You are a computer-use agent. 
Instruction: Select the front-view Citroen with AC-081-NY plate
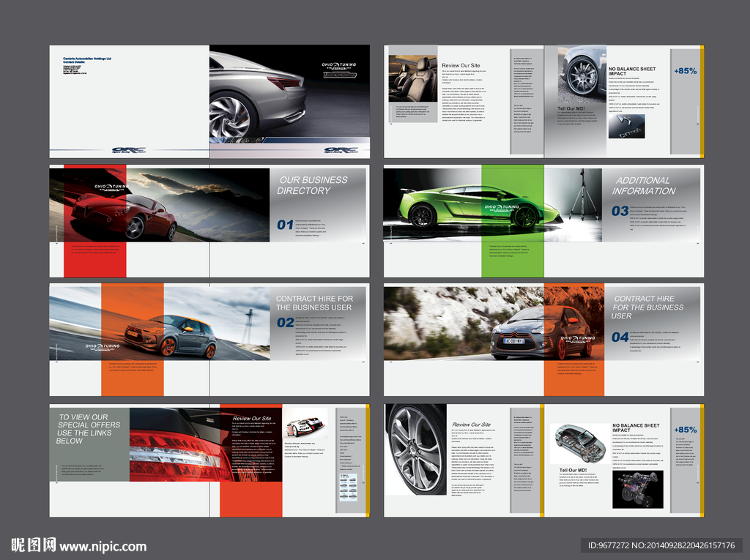point(494,324)
